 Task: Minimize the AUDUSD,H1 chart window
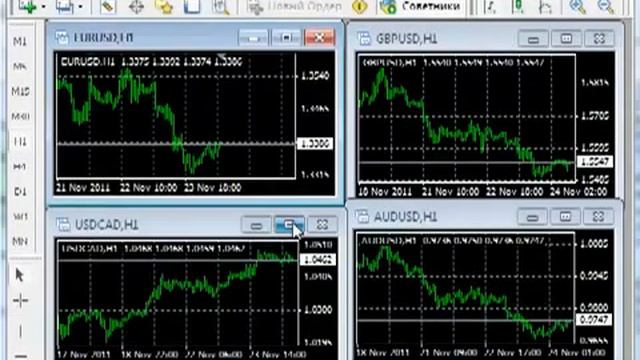click(x=532, y=217)
